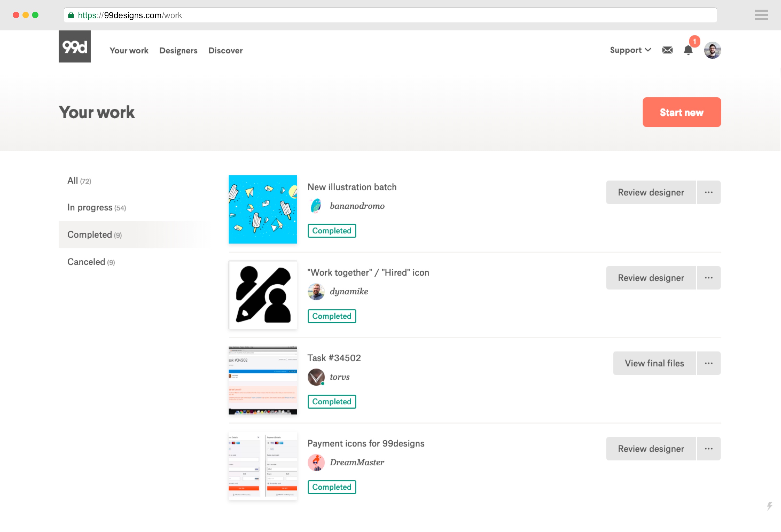The image size is (781, 532).
Task: Open the user profile avatar menu
Action: tap(712, 50)
